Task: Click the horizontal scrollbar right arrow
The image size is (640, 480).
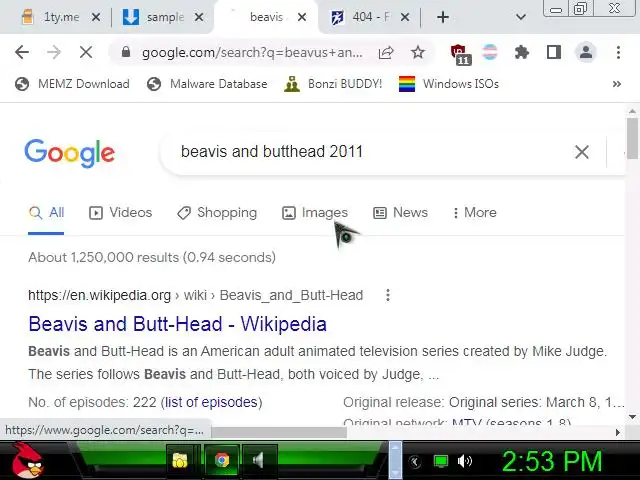Action: pyautogui.click(x=617, y=432)
